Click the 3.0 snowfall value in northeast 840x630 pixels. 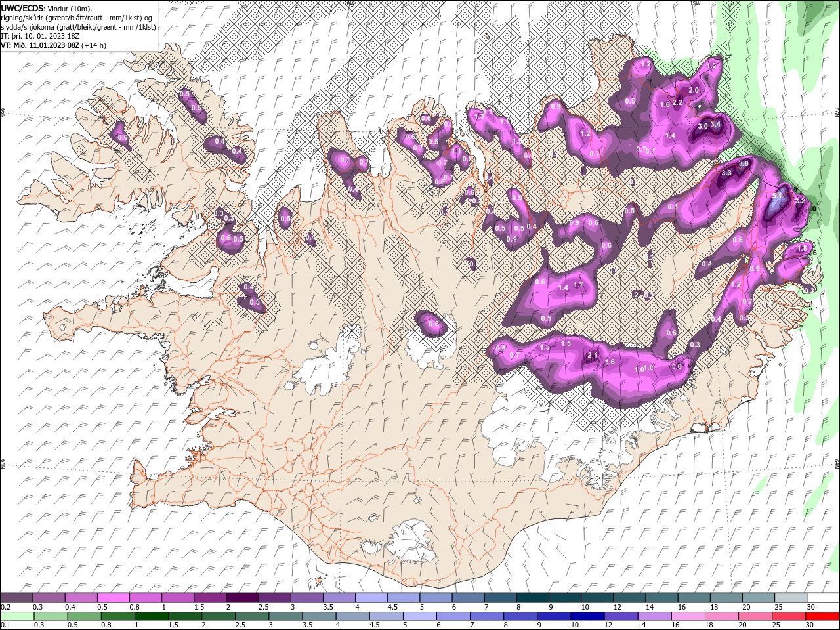click(x=703, y=126)
